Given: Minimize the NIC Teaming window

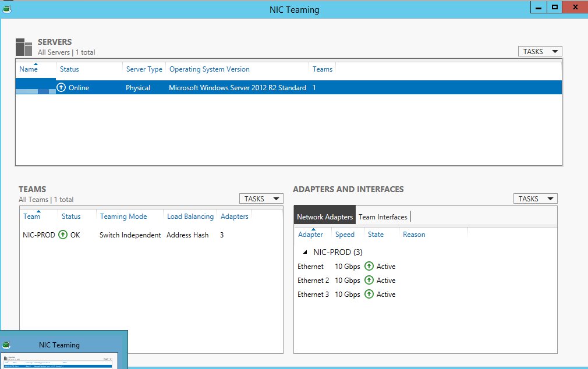Looking at the screenshot, I should click(x=539, y=8).
